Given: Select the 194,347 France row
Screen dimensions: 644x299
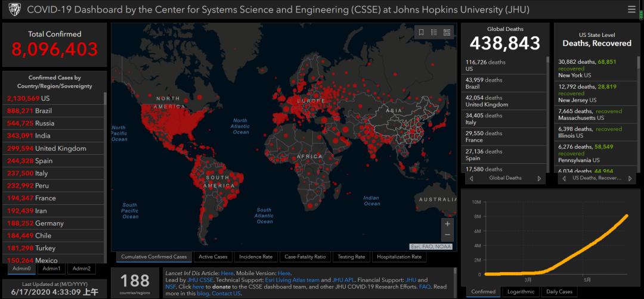Looking at the screenshot, I should point(54,198).
